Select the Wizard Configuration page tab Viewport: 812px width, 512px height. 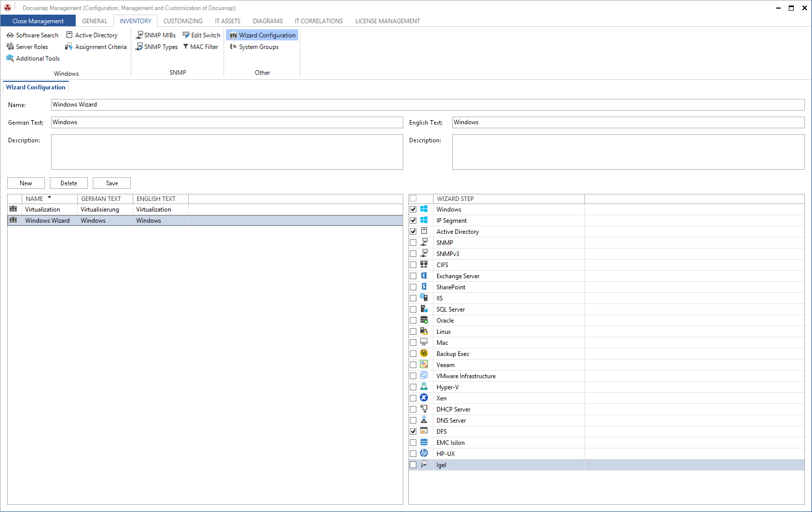pos(36,87)
